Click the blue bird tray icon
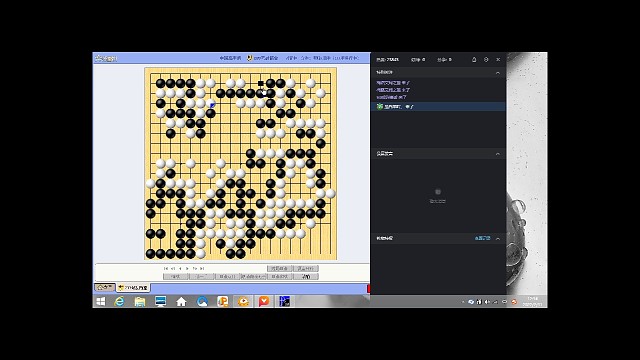 coord(471,302)
